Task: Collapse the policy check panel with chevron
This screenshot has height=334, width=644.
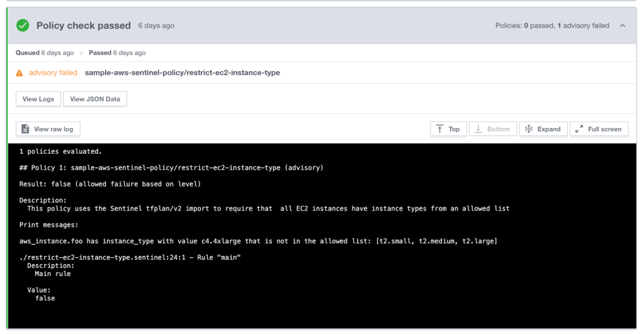Action: 623,26
